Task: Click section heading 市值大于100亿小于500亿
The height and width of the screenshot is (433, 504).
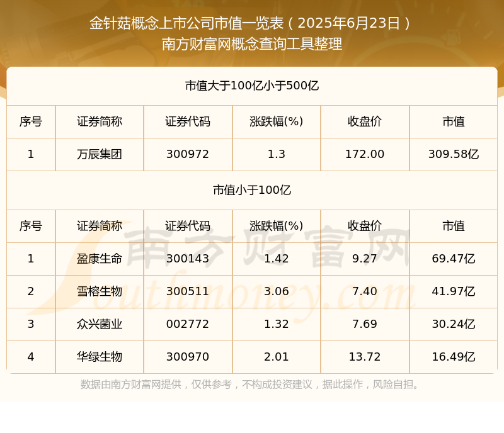Action: (x=251, y=86)
